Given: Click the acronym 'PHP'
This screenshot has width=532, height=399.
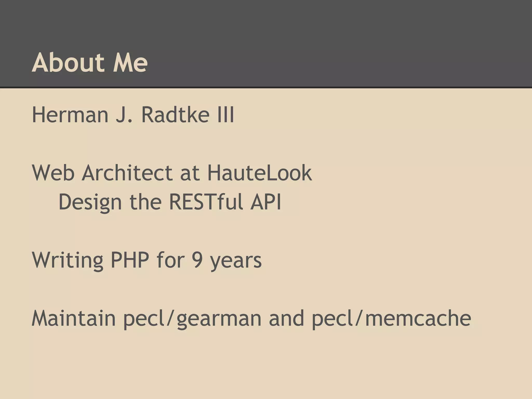Looking at the screenshot, I should click(x=130, y=260).
